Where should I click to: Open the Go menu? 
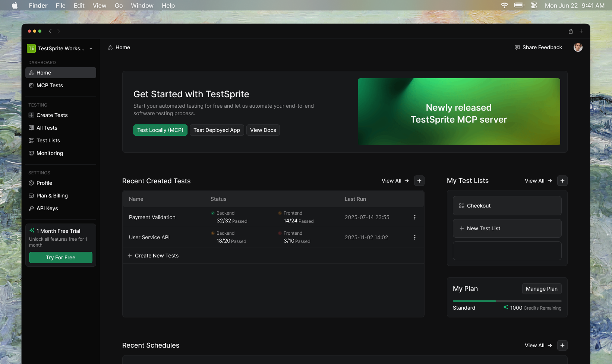pos(119,6)
